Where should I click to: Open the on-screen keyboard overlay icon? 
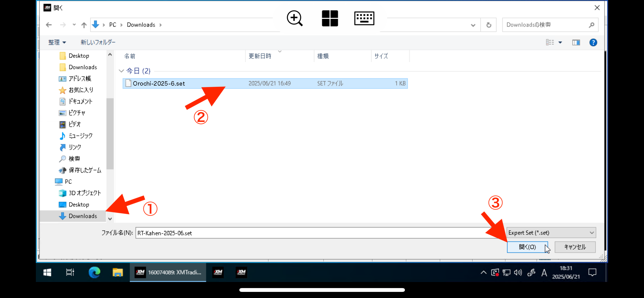click(364, 18)
